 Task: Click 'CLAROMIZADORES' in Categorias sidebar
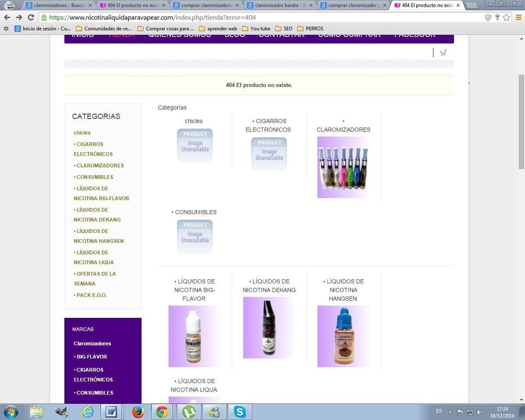pyautogui.click(x=99, y=166)
